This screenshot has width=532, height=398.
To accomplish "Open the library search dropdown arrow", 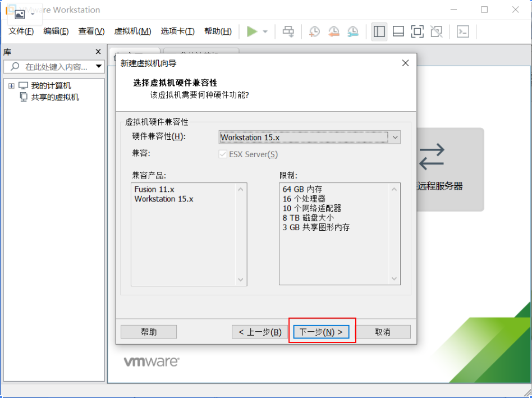I will (x=99, y=66).
